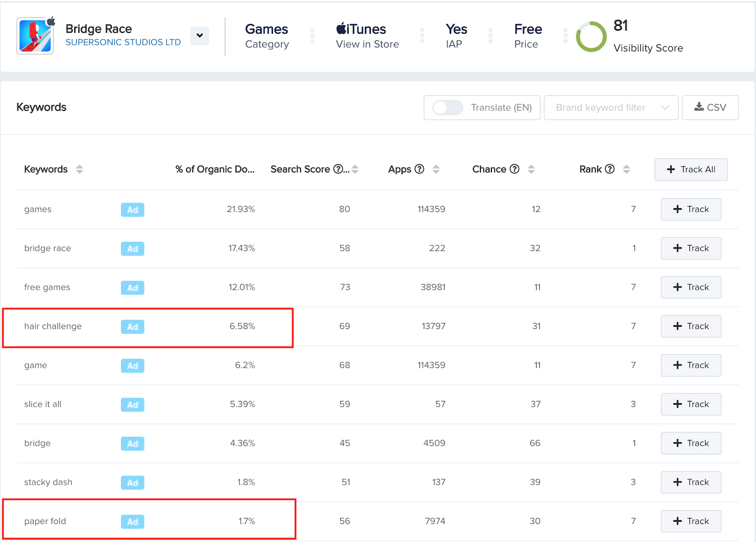This screenshot has height=542, width=756.
Task: Click the 38981 apps count cell
Action: (433, 287)
